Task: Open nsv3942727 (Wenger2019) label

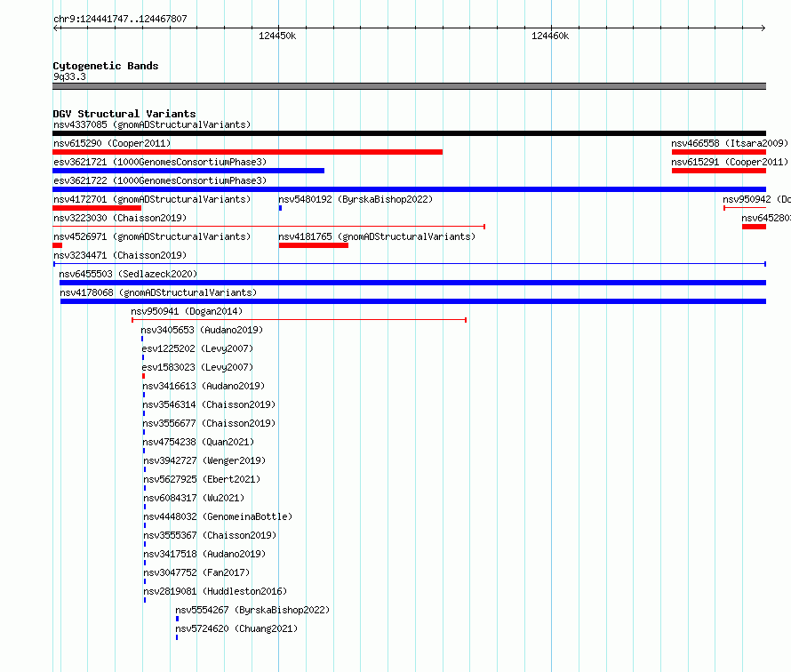Action: (x=204, y=460)
